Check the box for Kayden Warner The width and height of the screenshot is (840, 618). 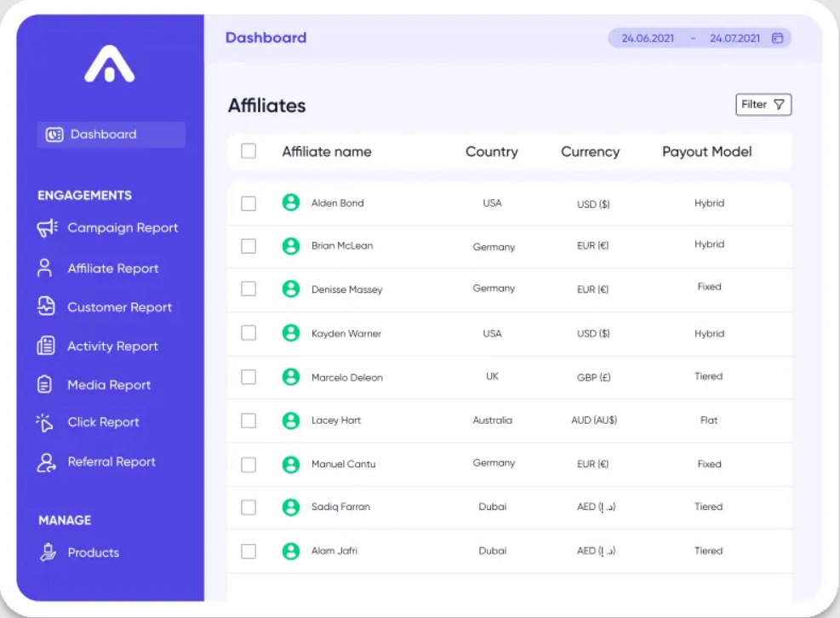(249, 333)
